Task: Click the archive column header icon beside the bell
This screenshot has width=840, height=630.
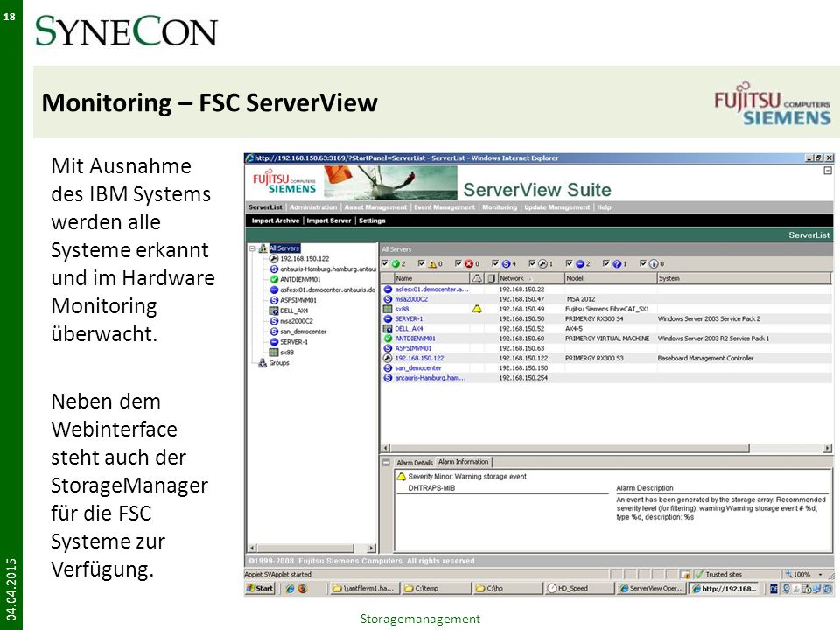Action: click(491, 278)
